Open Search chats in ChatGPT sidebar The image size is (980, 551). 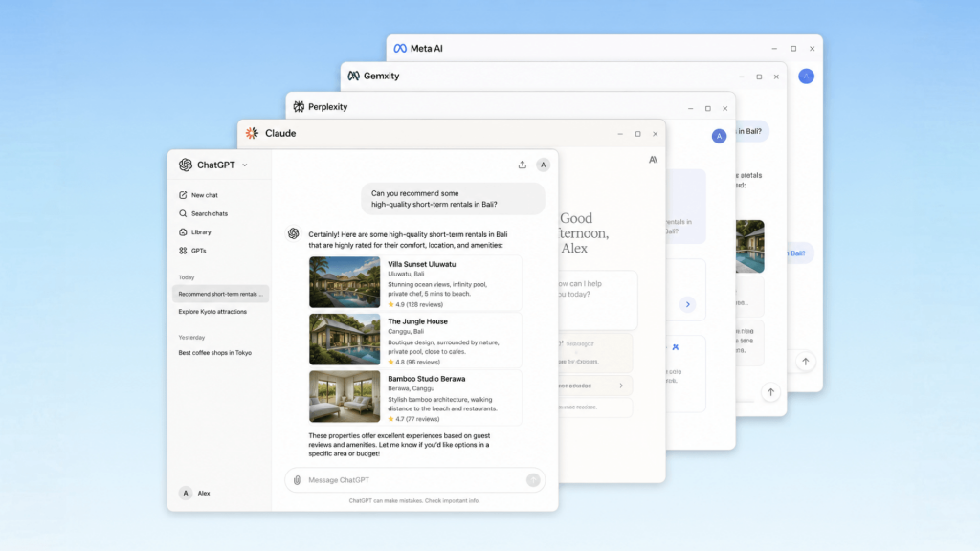[203, 213]
